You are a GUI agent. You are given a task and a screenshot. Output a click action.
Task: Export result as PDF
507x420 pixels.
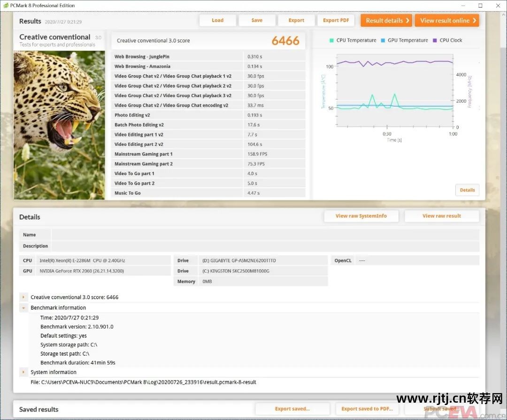[x=336, y=20]
